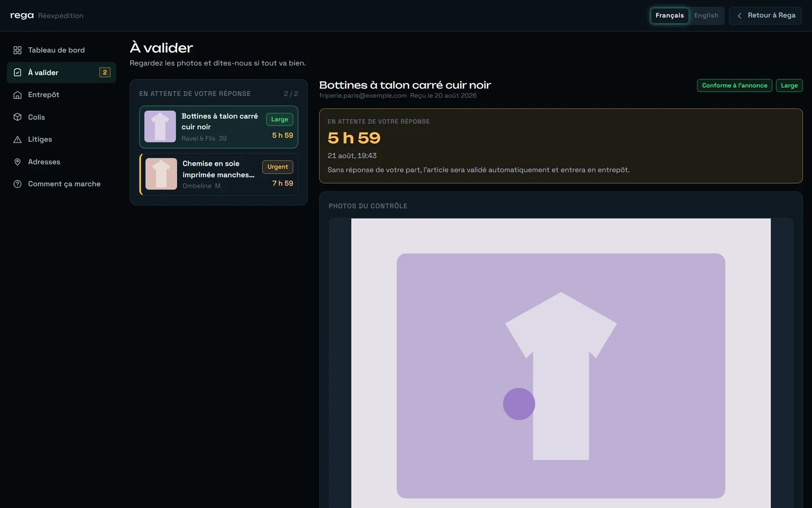Click Retour à Rega button

pos(765,16)
